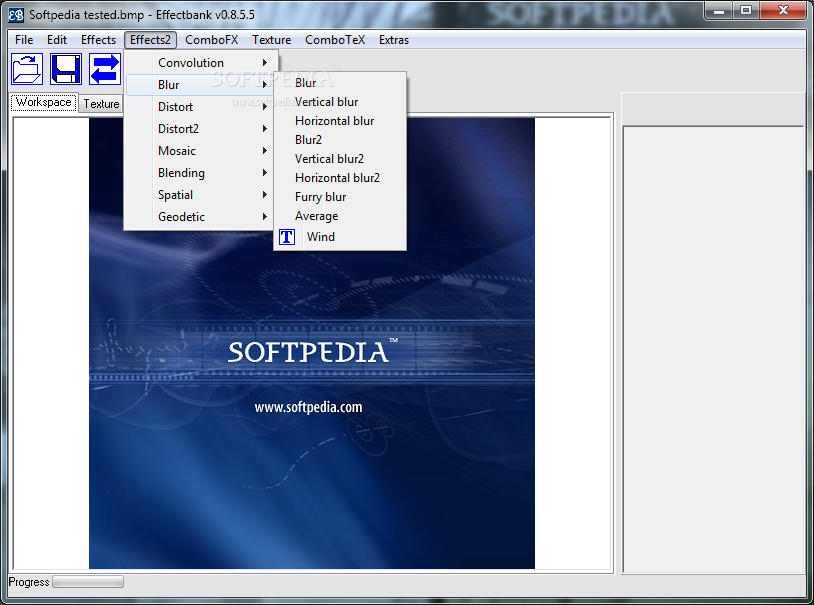Screen dimensions: 814x605
Task: Expand the Convolution submenu
Action: [x=200, y=63]
